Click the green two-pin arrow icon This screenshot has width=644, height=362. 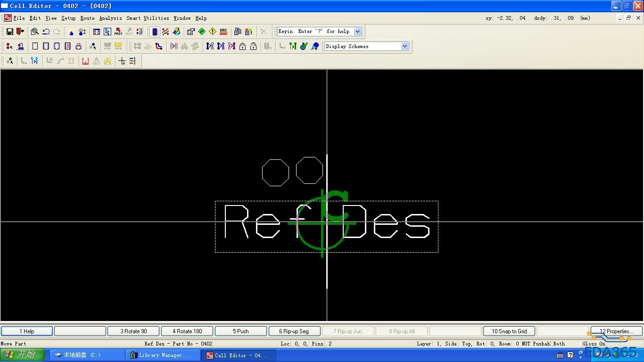coord(293,46)
